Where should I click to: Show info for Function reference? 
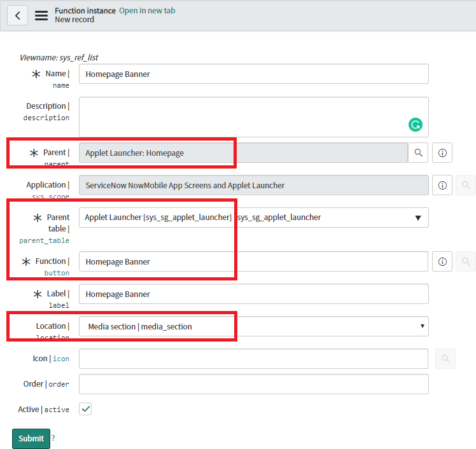pyautogui.click(x=442, y=261)
